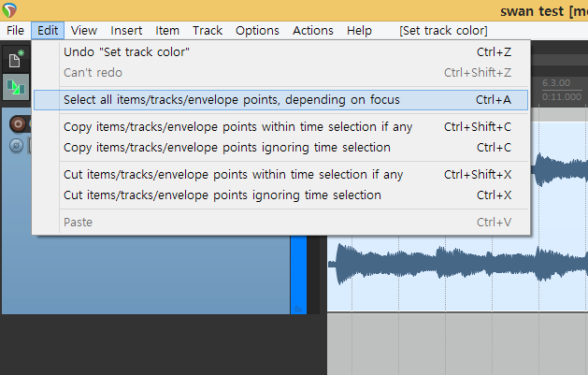Choose Cut items within time selection
Image resolution: width=588 pixels, height=375 pixels.
(280, 174)
